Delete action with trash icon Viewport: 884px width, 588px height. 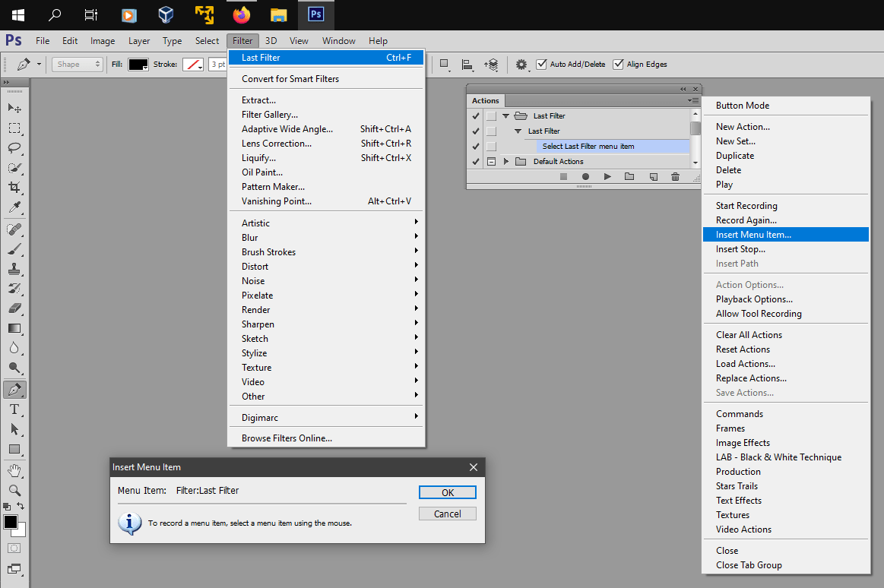tap(676, 177)
